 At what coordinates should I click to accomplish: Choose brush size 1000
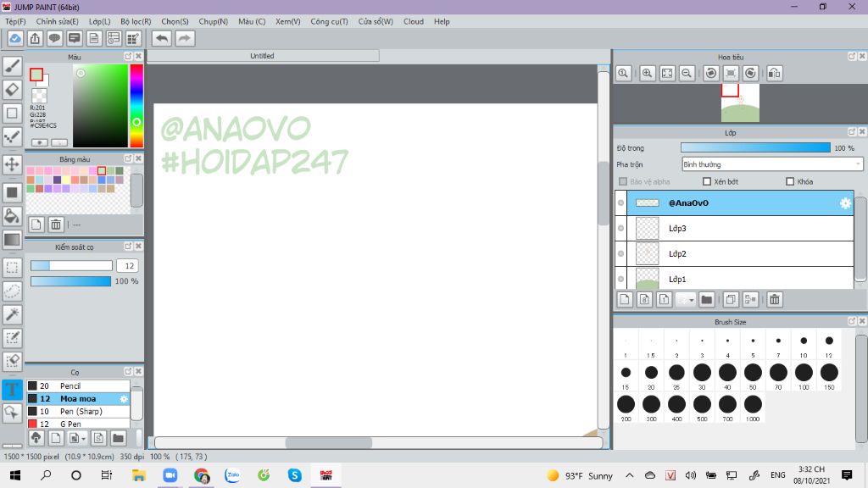(x=753, y=408)
